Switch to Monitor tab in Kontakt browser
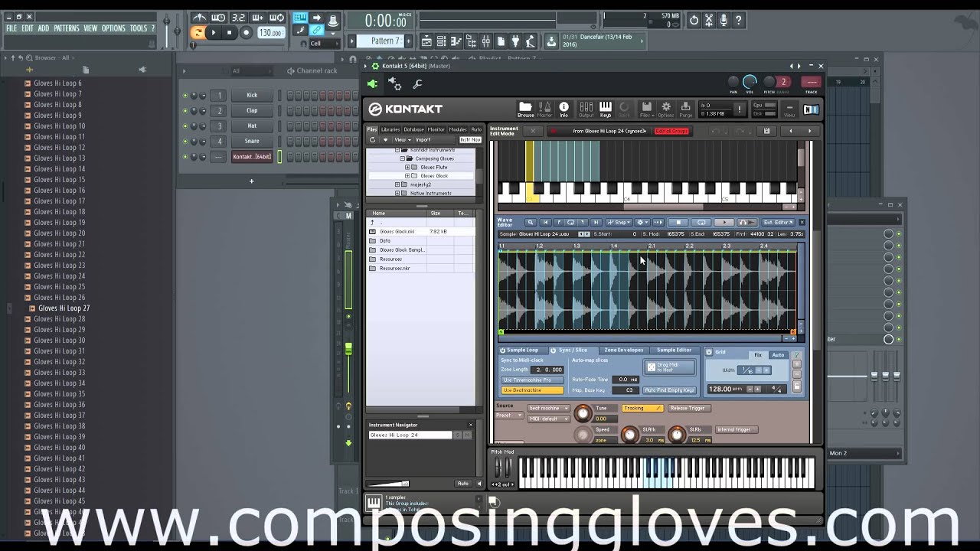This screenshot has width=980, height=551. tap(436, 129)
